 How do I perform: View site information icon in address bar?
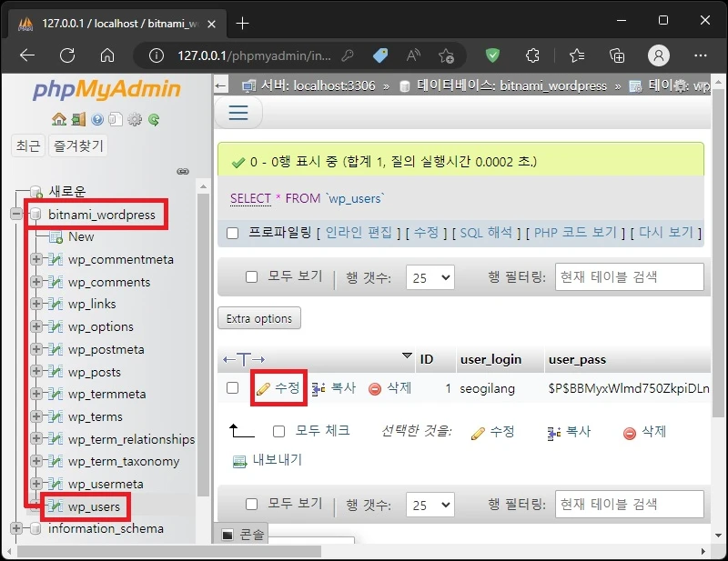156,56
